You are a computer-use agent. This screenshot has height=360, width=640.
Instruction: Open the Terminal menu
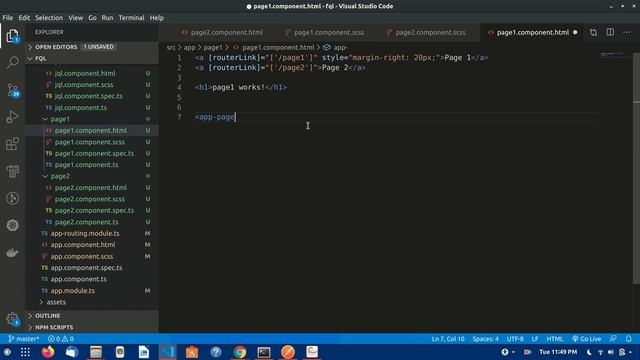tap(131, 18)
